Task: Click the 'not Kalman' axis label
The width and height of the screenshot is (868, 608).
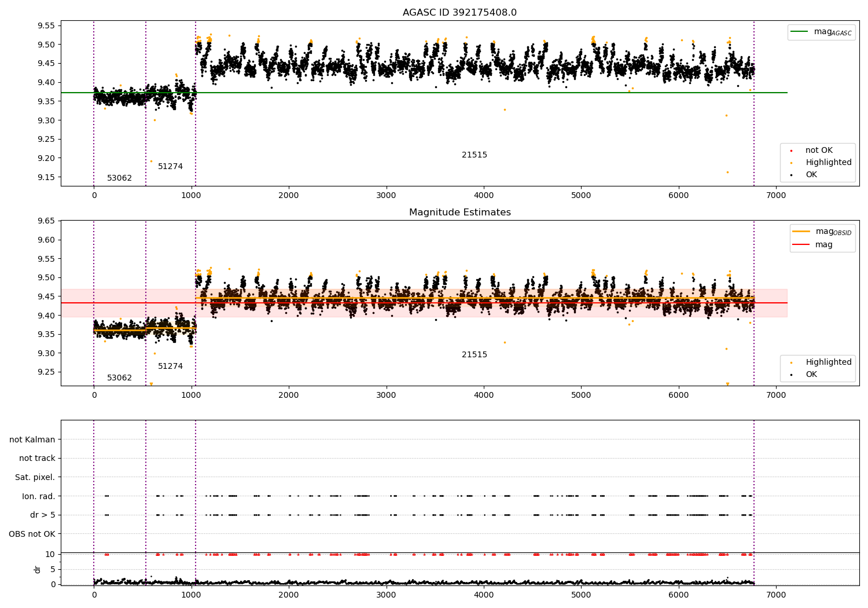Action: [x=32, y=439]
